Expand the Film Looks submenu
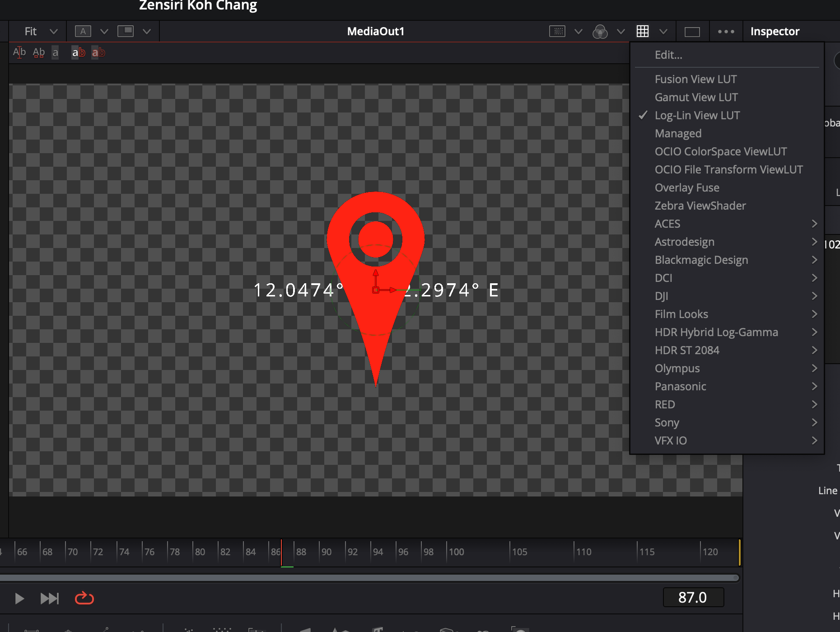 727,314
